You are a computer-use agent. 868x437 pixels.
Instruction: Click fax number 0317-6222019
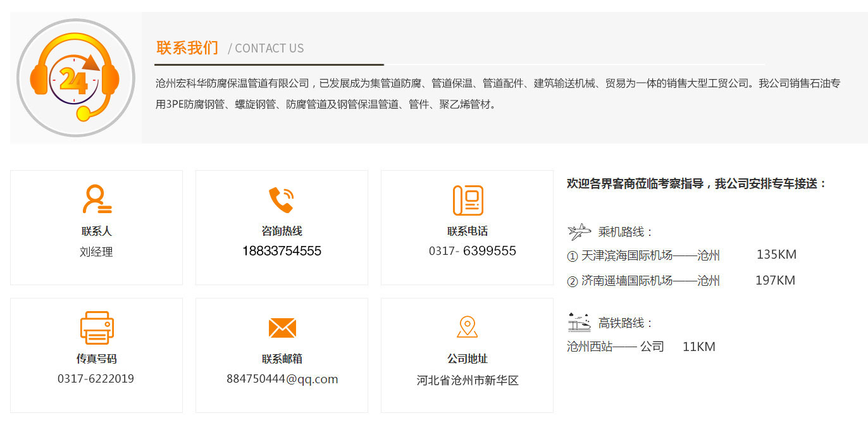96,379
